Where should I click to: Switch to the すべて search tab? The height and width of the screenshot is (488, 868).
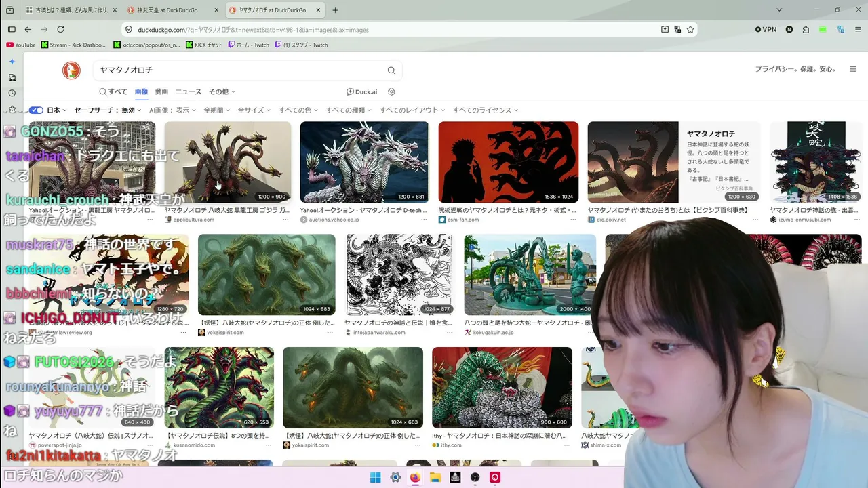pyautogui.click(x=113, y=91)
